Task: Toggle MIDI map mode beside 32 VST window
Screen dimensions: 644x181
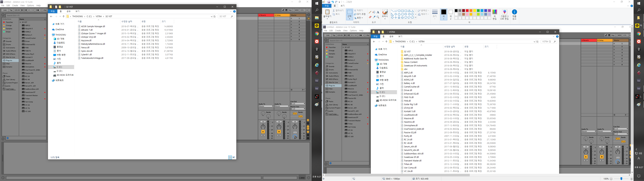Action: (297, 10)
